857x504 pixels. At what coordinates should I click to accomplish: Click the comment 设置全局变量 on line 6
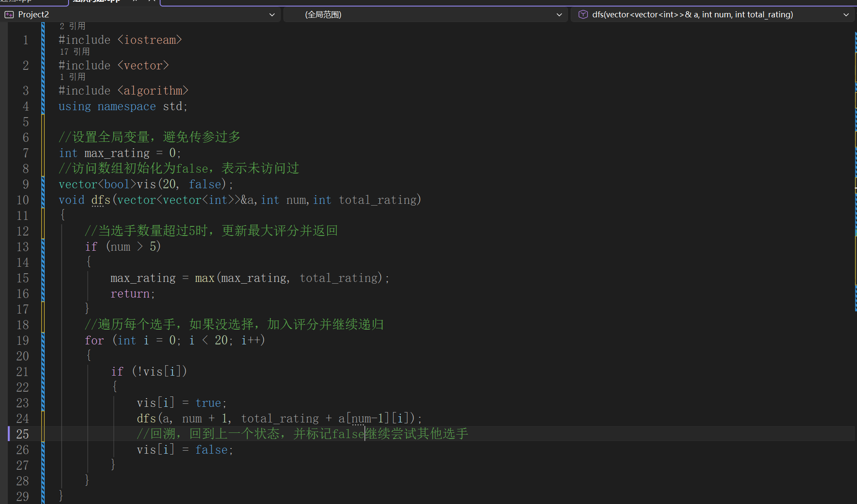point(111,137)
